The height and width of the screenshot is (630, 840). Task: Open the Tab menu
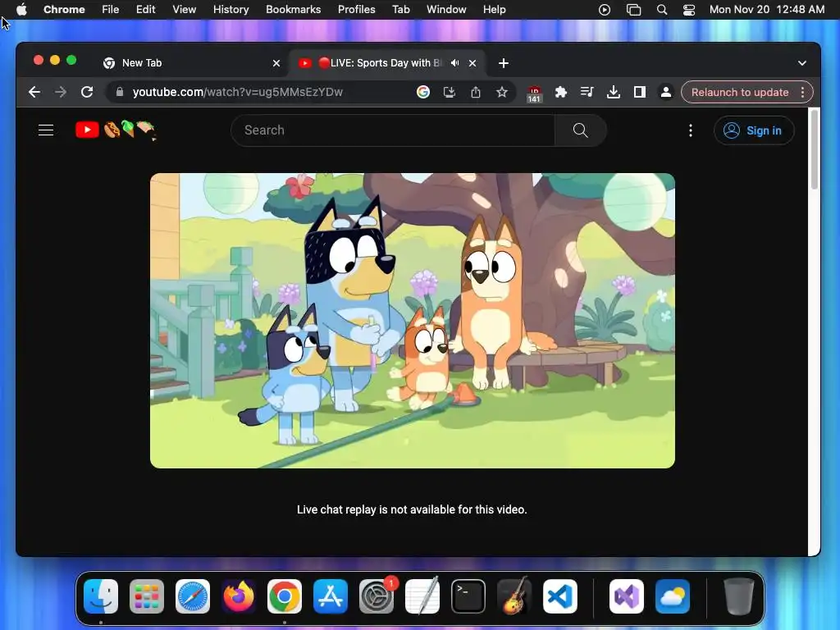pyautogui.click(x=400, y=9)
